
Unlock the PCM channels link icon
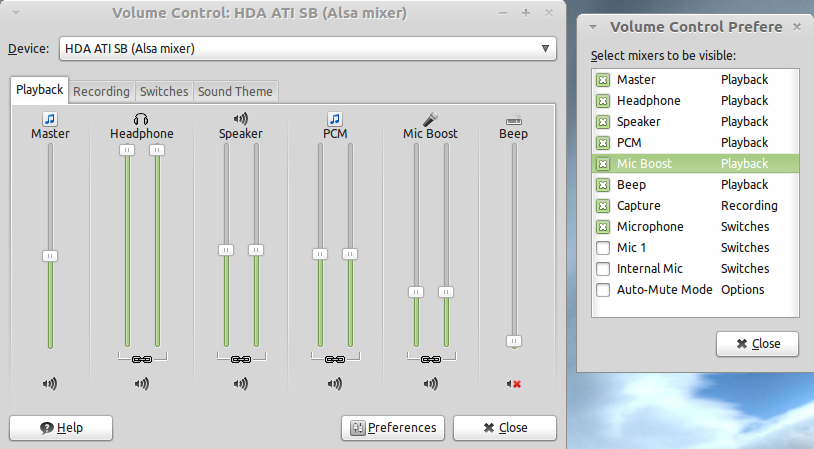click(x=334, y=358)
